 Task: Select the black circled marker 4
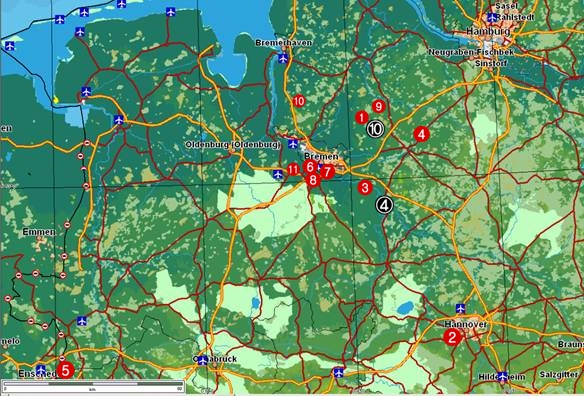[x=384, y=205]
